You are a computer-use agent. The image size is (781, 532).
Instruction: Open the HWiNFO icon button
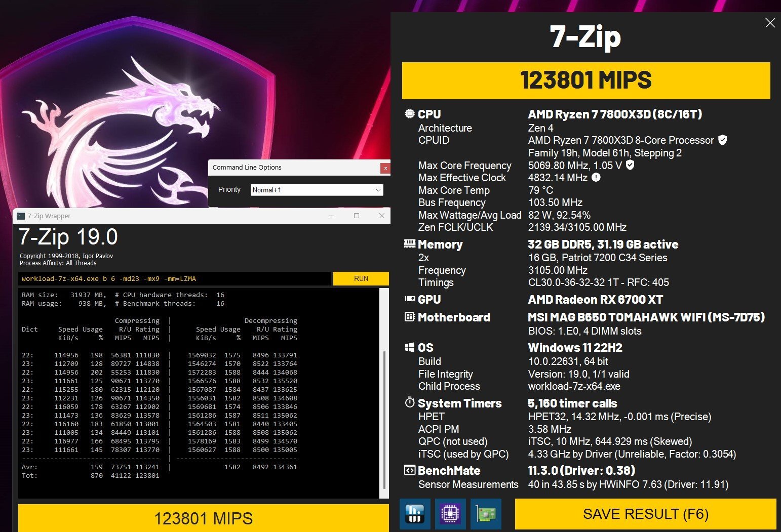coord(415,514)
